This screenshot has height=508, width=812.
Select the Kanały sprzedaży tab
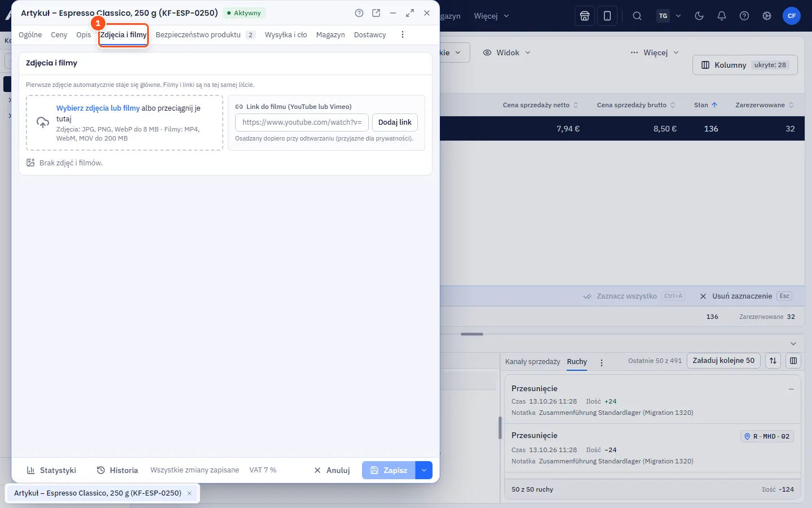(533, 361)
